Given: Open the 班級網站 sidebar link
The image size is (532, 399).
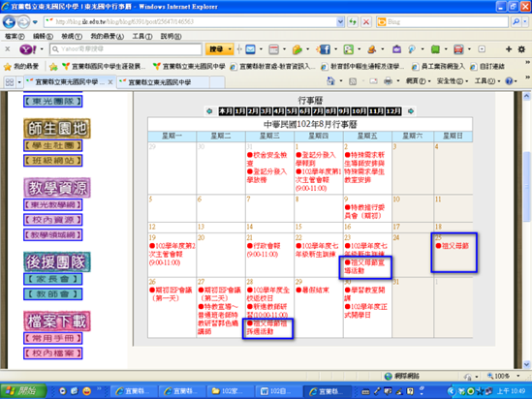Looking at the screenshot, I should [x=53, y=161].
